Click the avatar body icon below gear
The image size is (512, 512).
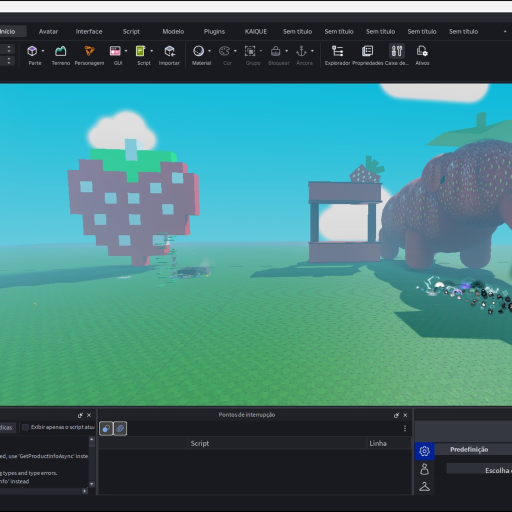(424, 469)
